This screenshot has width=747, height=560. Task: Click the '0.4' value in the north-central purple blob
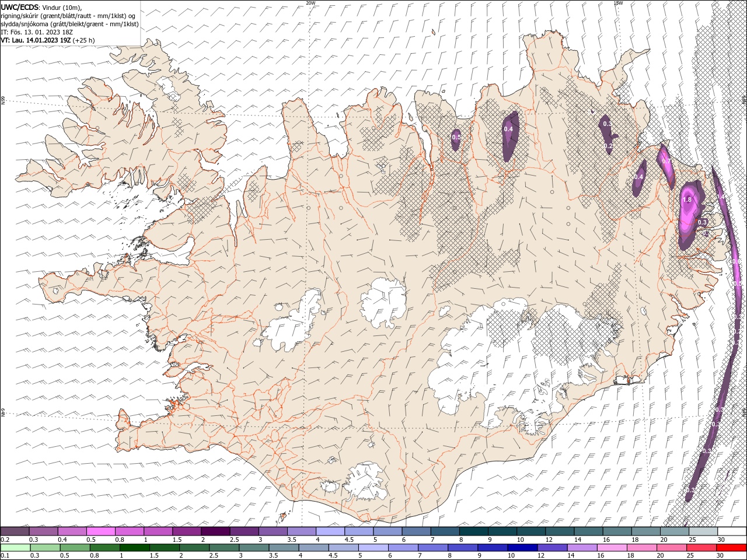[x=508, y=129]
